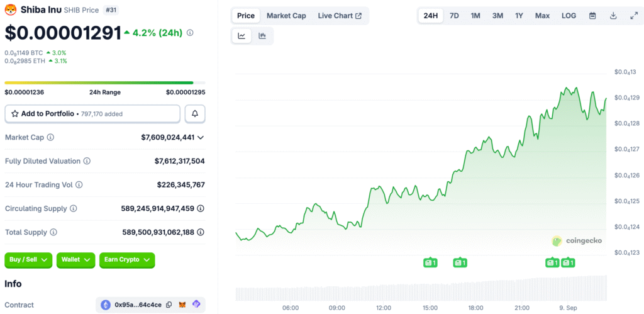Expand chart to fullscreen
Viewport: 644px width, 314px height.
click(634, 16)
